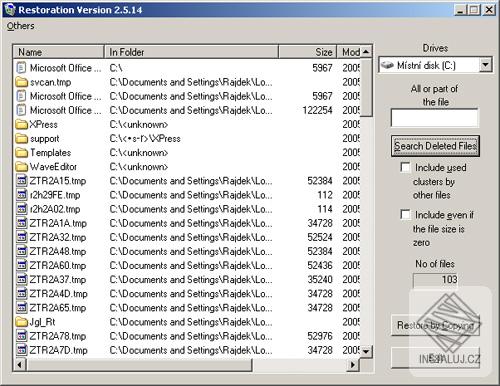Select the WaveEditor folder icon

(21, 166)
